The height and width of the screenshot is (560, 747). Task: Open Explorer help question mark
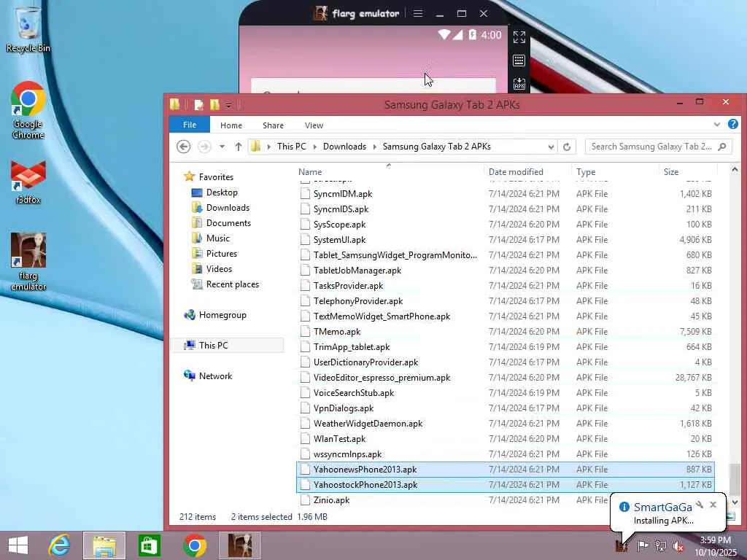[x=732, y=124]
